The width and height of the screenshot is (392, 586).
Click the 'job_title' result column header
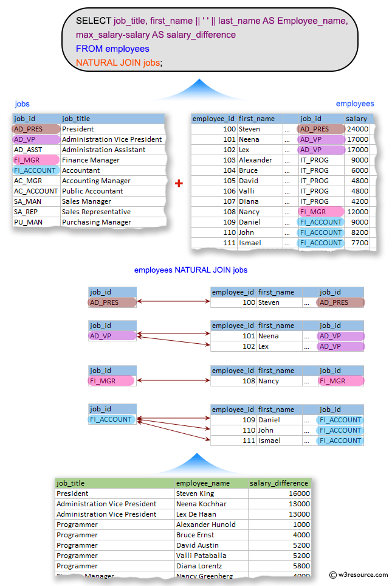click(x=115, y=483)
